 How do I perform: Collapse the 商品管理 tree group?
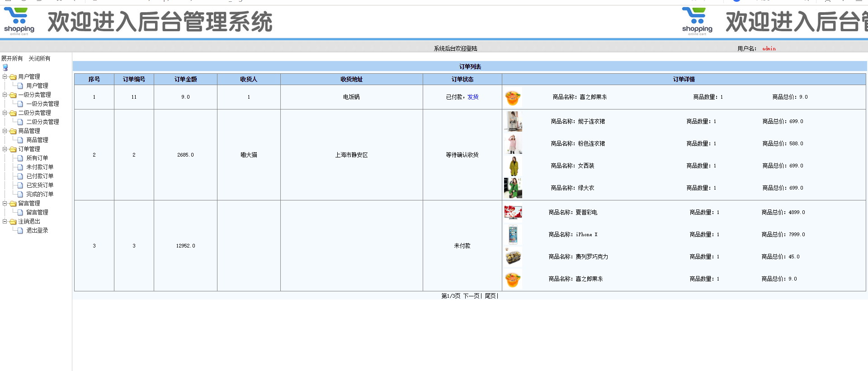pyautogui.click(x=5, y=131)
